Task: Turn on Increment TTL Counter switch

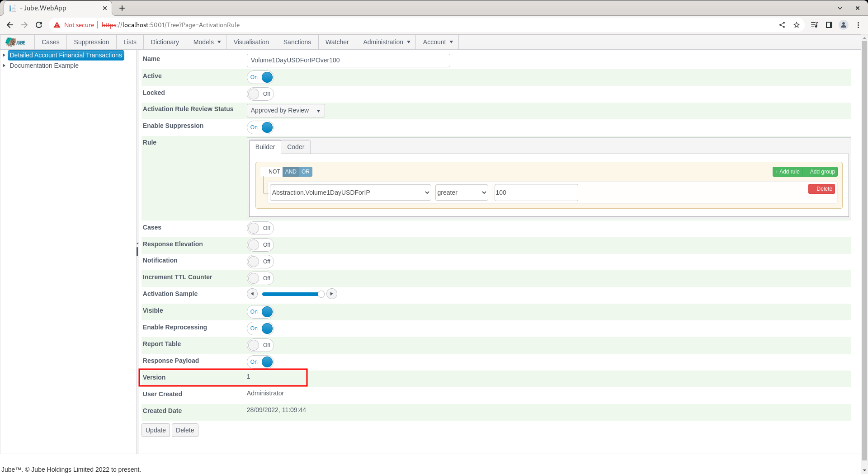Action: (260, 278)
